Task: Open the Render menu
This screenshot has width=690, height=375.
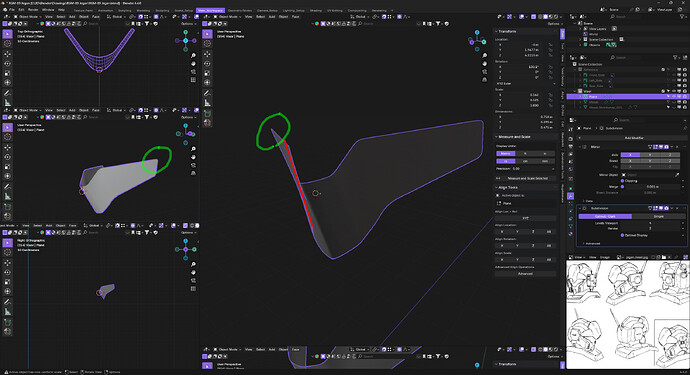Action: 33,10
